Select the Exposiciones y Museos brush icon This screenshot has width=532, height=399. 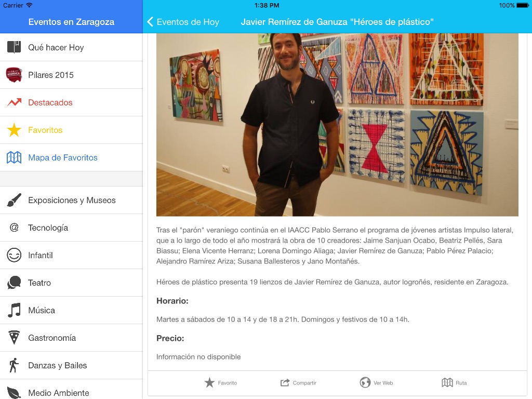(14, 200)
